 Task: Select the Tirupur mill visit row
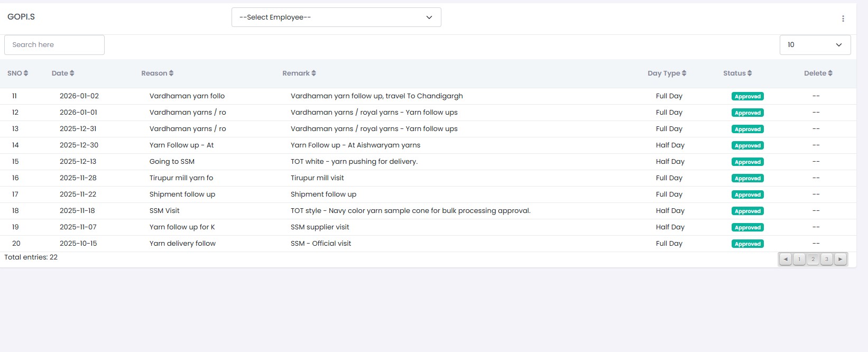point(317,178)
